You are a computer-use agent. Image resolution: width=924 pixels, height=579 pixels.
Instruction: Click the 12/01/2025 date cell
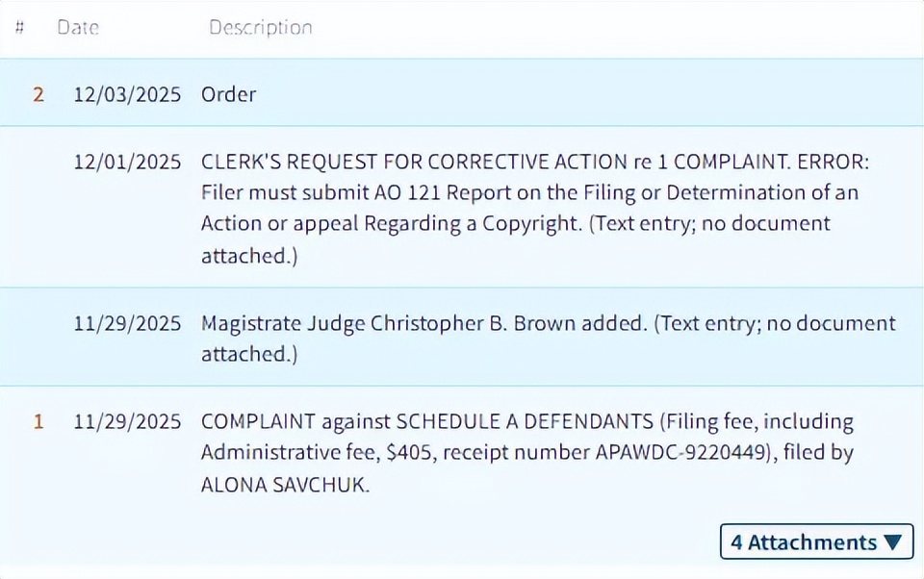127,162
